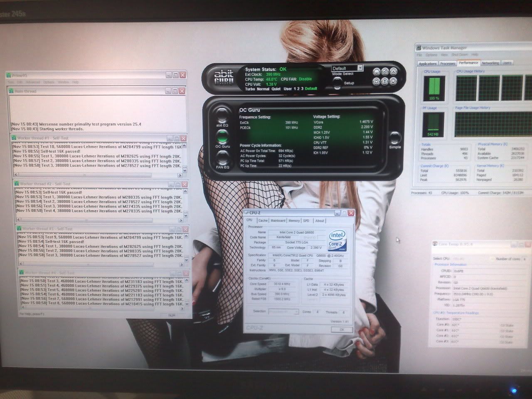The width and height of the screenshot is (532, 399).
Task: Open Prime95 Window menu
Action: click(63, 82)
